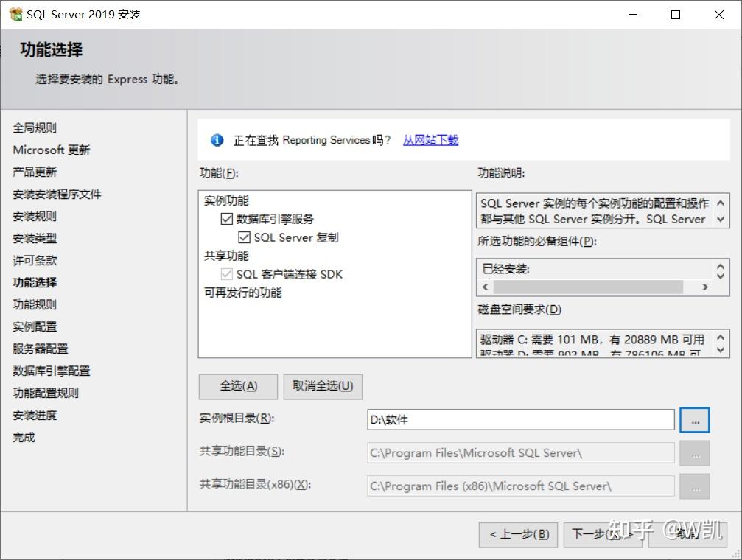742x560 pixels.
Task: Browse for 实例根目录 folder
Action: coord(695,420)
